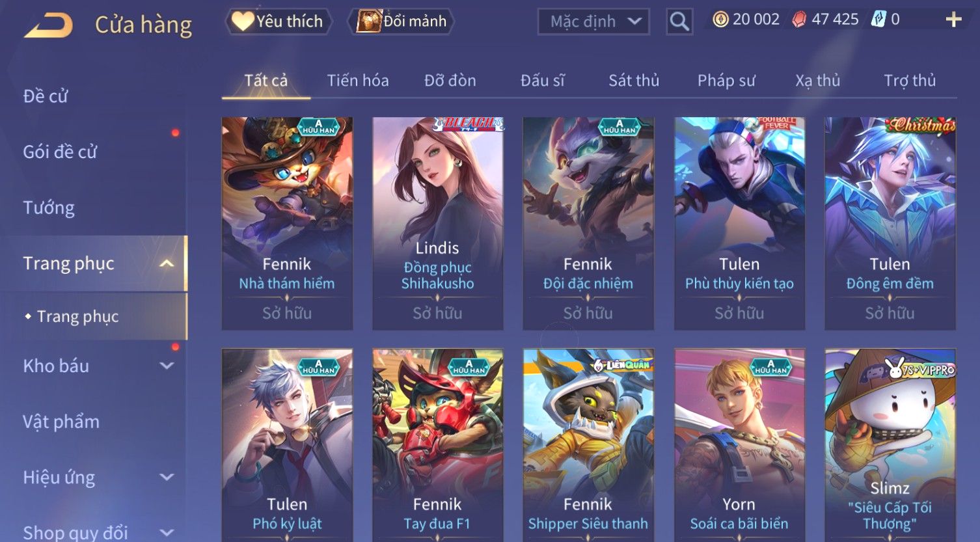Screen dimensions: 980x542
Task: Click the back arrow icon
Action: [48, 25]
